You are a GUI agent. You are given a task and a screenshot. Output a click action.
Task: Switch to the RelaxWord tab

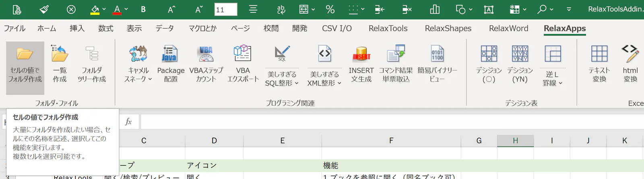(508, 28)
